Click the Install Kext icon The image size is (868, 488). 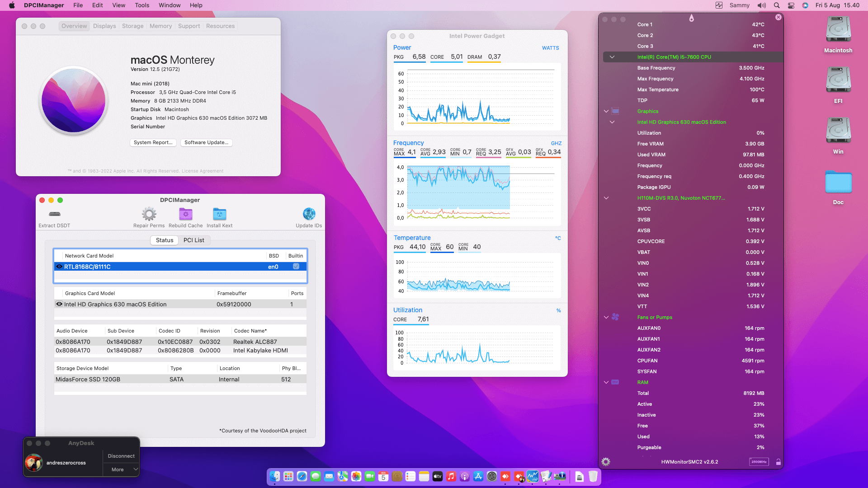[219, 214]
